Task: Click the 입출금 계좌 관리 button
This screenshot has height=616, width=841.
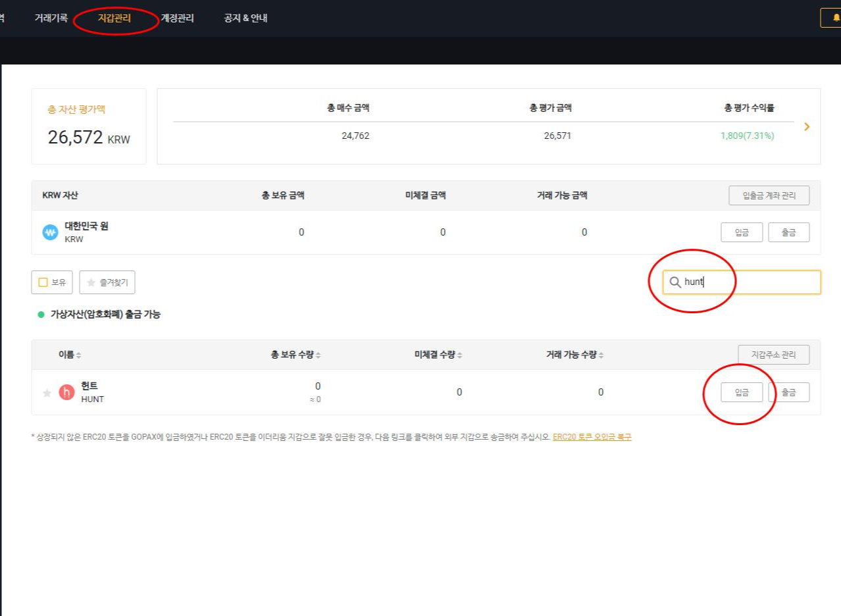Action: point(769,195)
